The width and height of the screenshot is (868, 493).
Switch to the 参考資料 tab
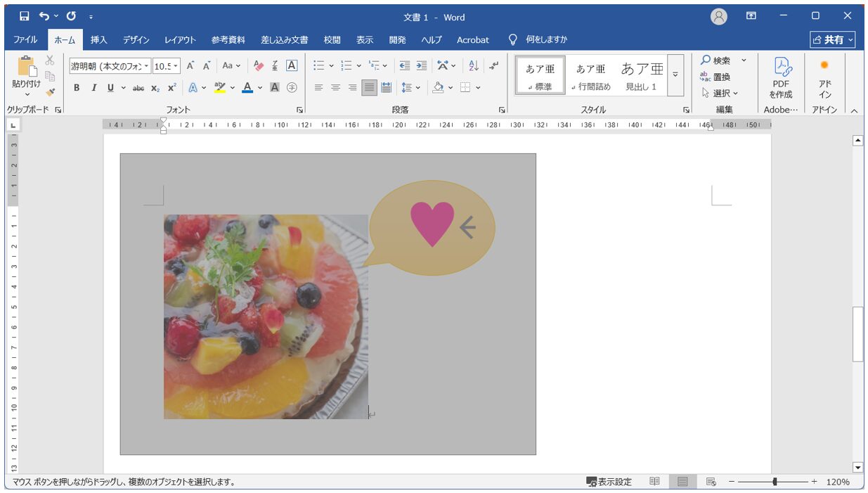(x=228, y=40)
